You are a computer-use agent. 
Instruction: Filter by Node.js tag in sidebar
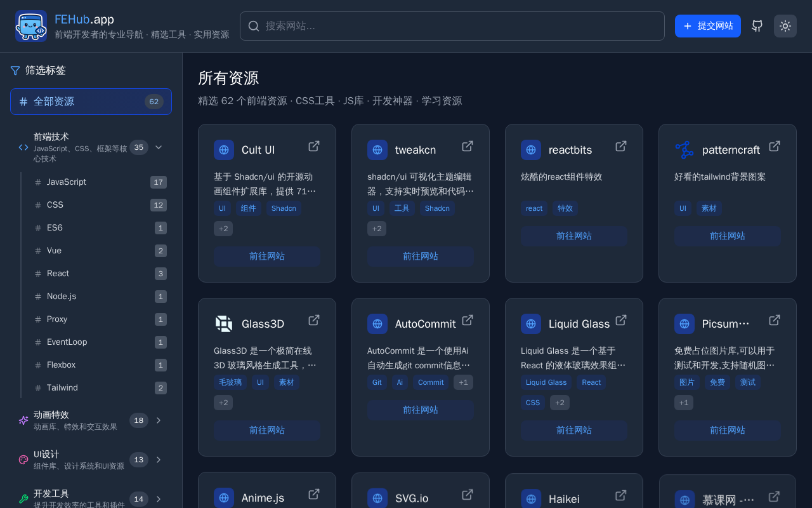click(101, 297)
